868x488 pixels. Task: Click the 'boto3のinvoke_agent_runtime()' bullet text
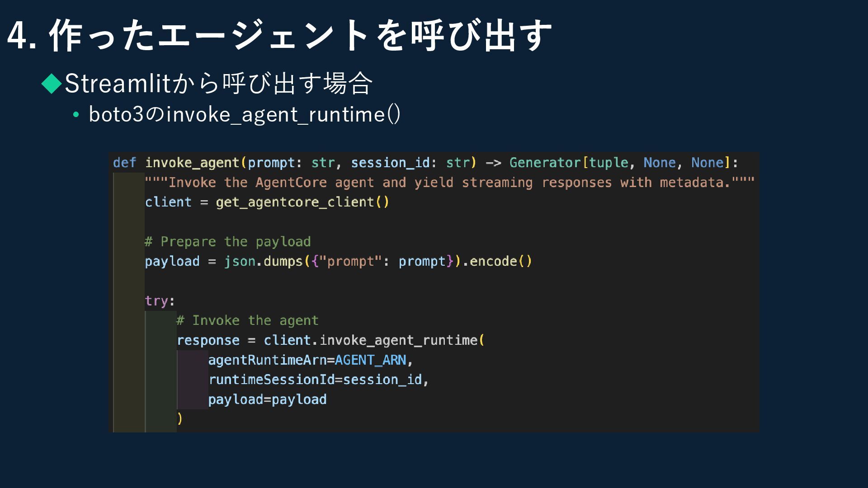coord(245,114)
